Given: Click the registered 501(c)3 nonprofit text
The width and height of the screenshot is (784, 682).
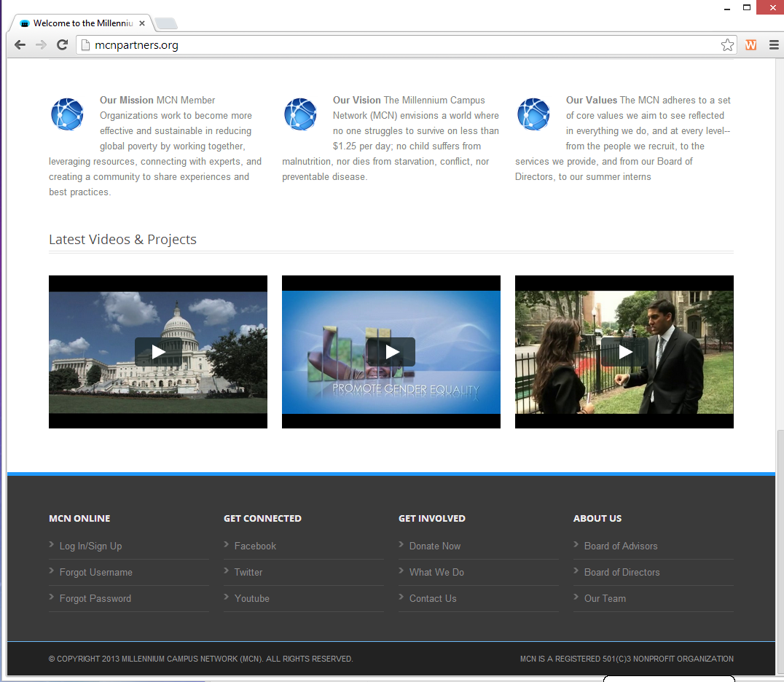Looking at the screenshot, I should coord(627,659).
